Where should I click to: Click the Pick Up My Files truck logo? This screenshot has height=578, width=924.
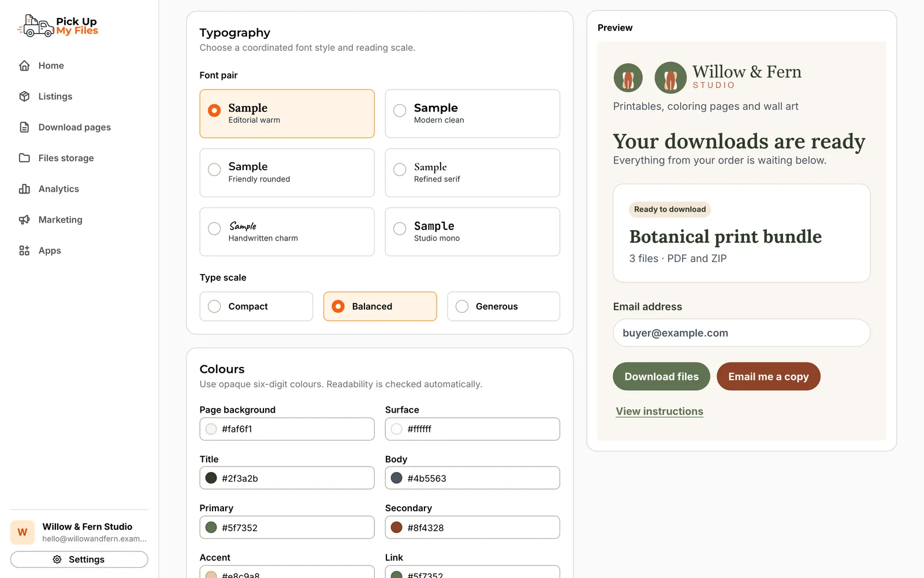tap(58, 26)
